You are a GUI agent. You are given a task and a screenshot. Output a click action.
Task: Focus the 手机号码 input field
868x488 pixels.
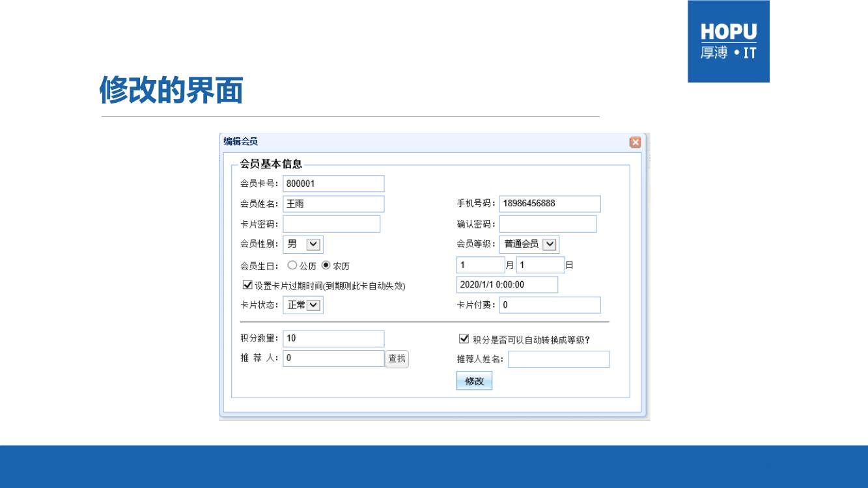coord(550,204)
